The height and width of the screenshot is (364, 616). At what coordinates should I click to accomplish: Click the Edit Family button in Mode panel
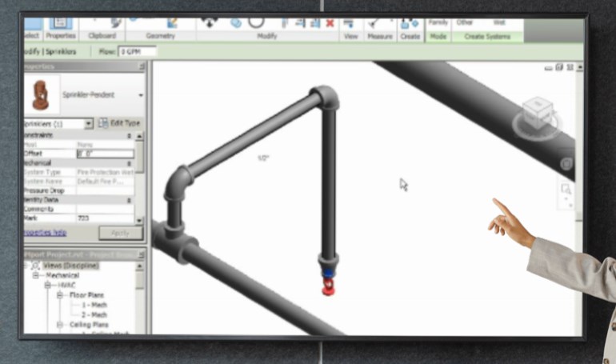tap(438, 23)
